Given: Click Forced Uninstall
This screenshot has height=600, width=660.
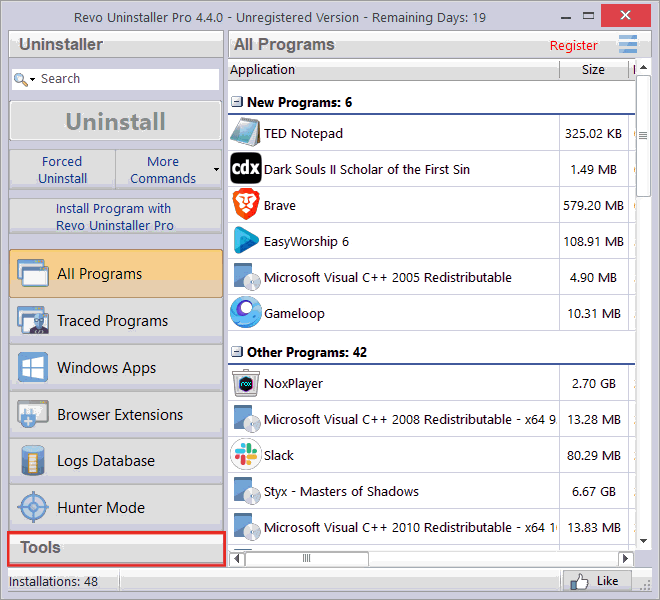Looking at the screenshot, I should (62, 169).
